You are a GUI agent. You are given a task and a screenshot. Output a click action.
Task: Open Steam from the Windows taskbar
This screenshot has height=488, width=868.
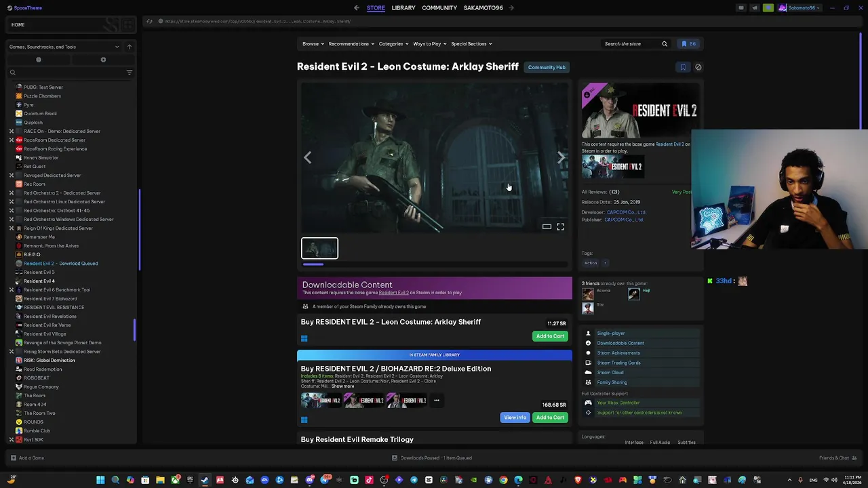205,481
